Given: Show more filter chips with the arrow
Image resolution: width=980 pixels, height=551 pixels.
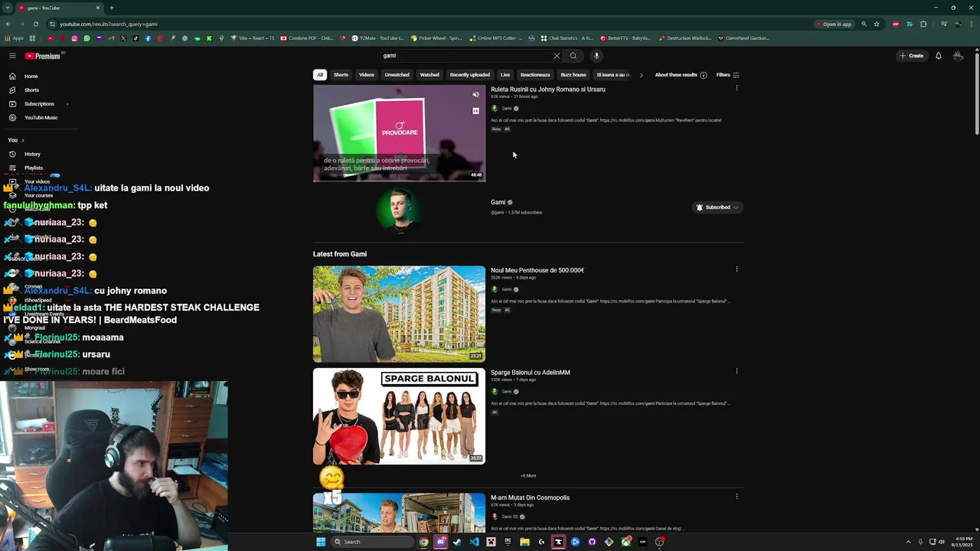Looking at the screenshot, I should click(x=641, y=75).
